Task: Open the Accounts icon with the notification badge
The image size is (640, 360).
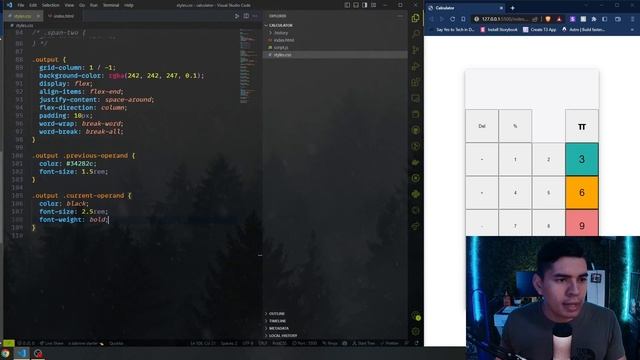Action: (416, 316)
